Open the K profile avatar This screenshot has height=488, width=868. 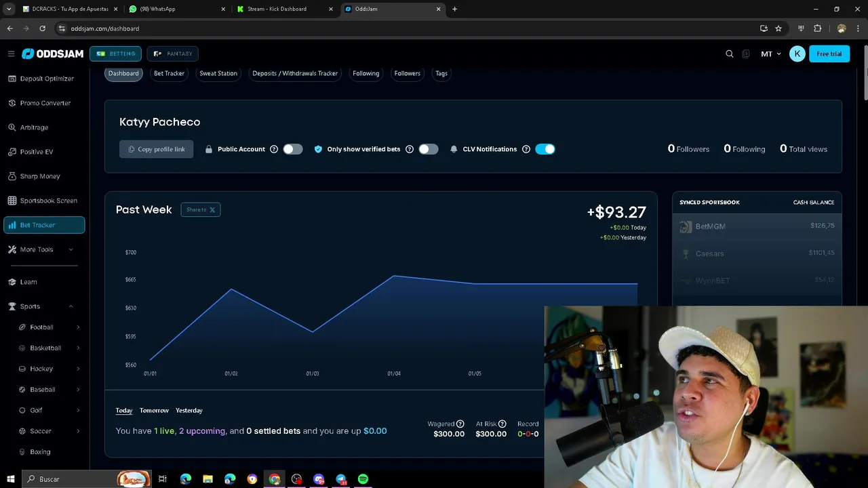click(797, 54)
